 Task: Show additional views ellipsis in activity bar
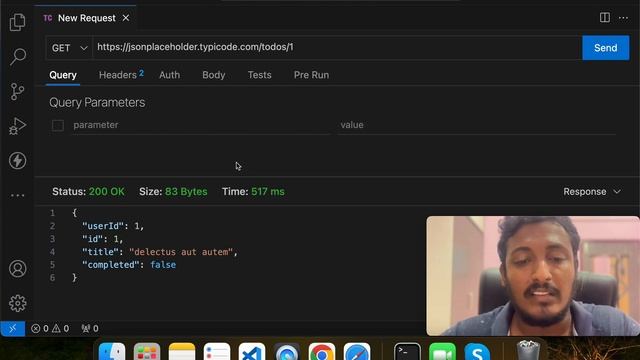17,196
